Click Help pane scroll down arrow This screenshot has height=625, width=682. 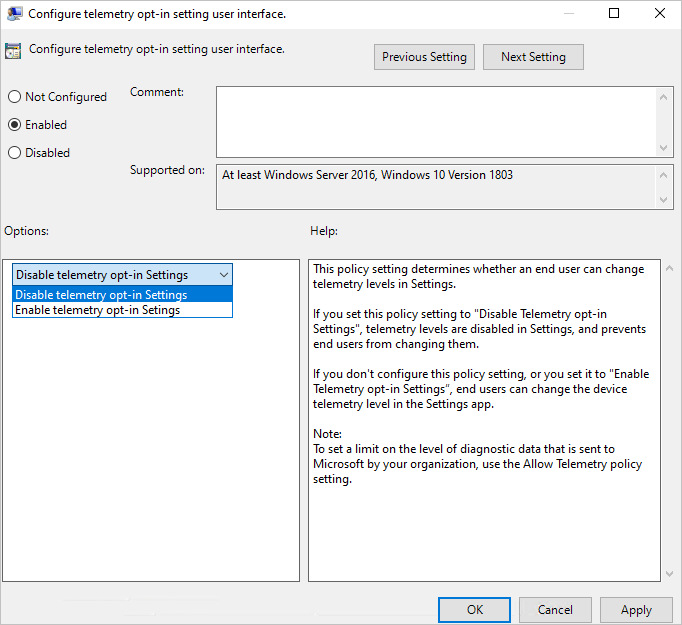coord(670,574)
